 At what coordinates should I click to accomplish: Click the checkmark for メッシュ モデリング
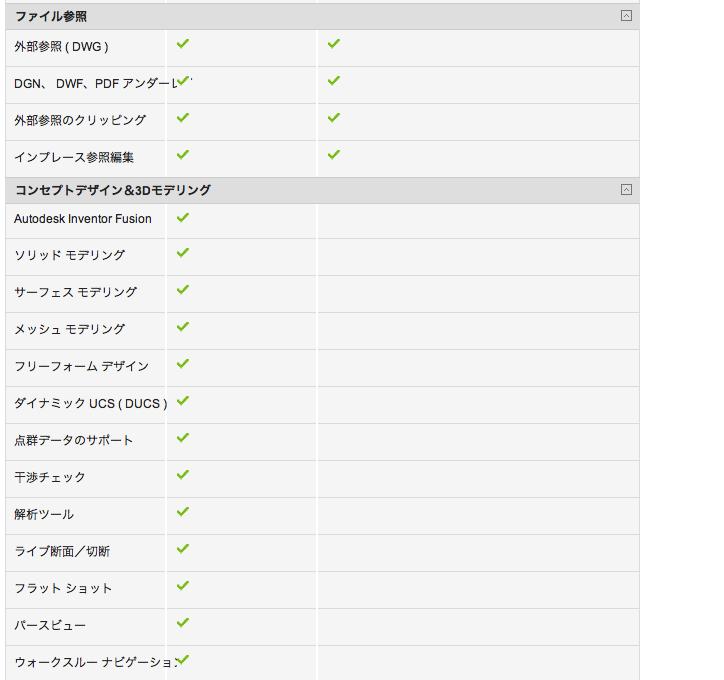click(183, 327)
